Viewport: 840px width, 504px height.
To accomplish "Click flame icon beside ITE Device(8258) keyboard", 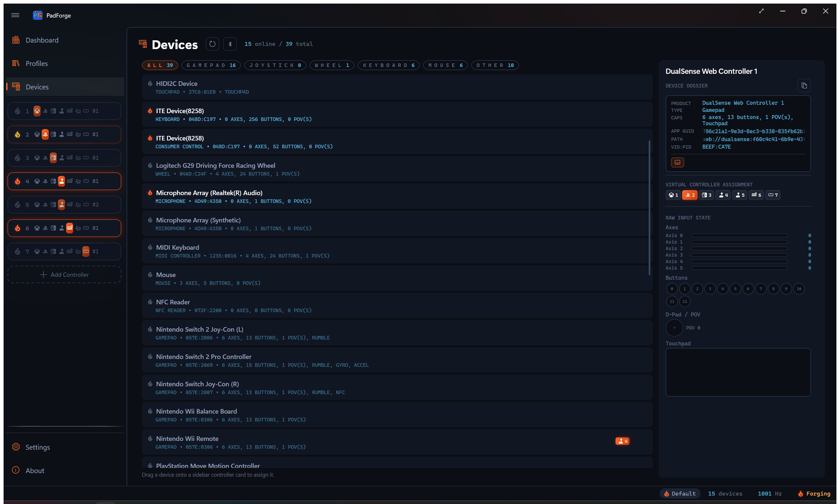I will (150, 111).
